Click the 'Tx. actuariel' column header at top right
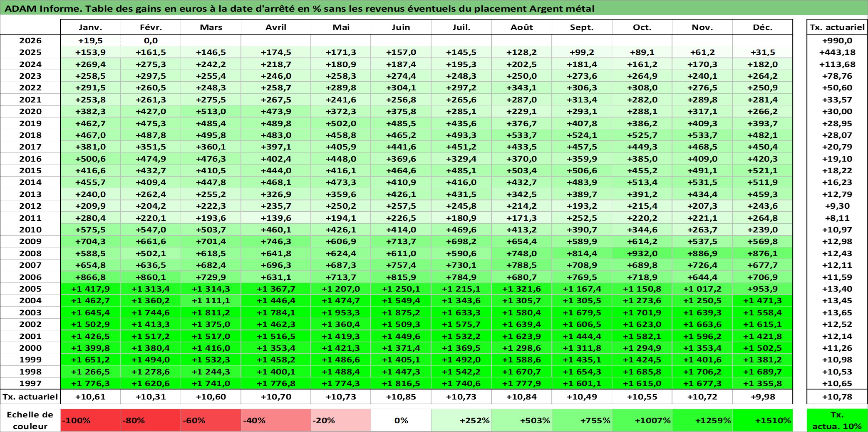The height and width of the screenshot is (432, 868). [837, 27]
